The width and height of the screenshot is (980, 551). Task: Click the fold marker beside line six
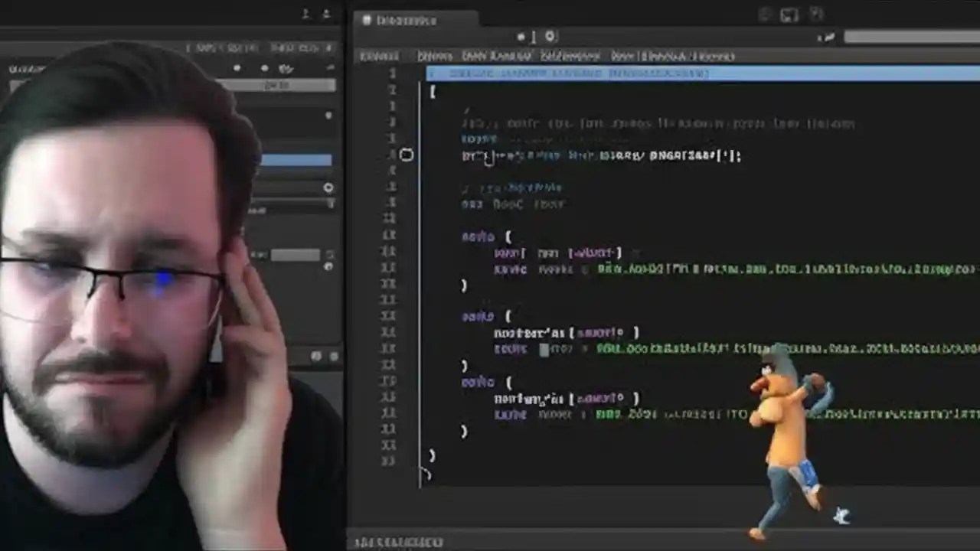tap(407, 155)
